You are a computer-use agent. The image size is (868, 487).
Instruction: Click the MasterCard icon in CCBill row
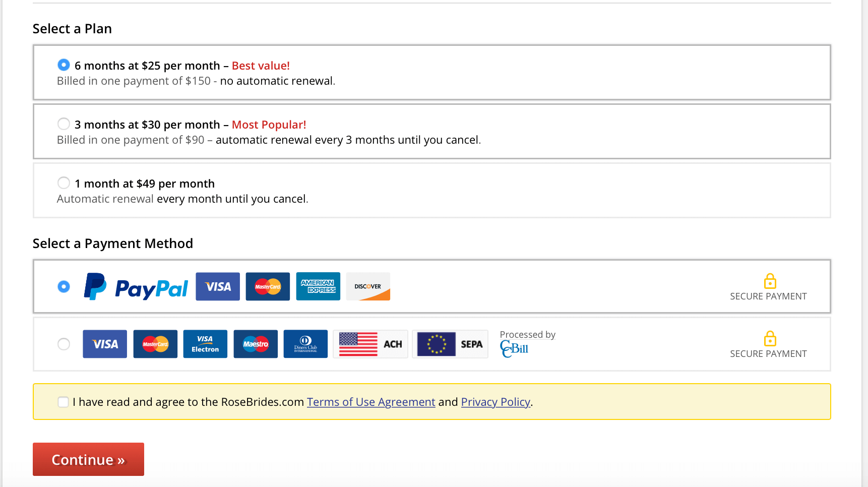pyautogui.click(x=155, y=344)
